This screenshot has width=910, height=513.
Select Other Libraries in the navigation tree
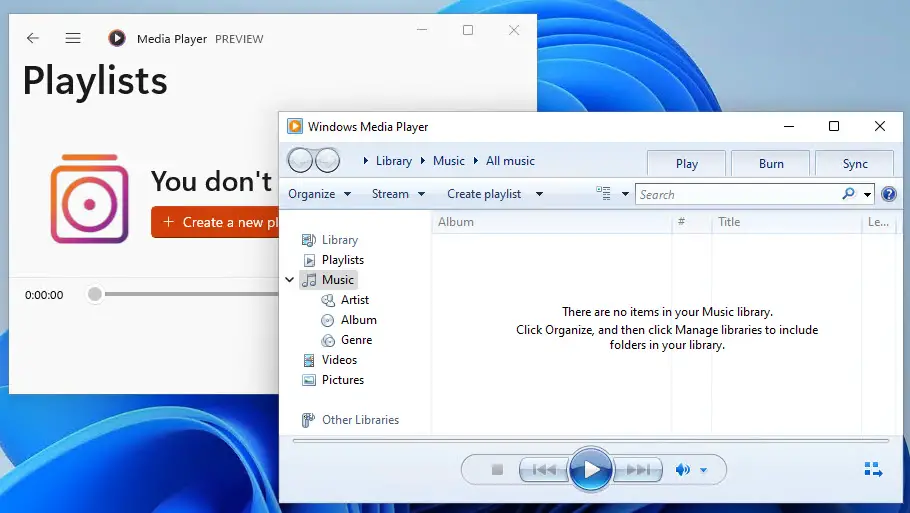(360, 420)
